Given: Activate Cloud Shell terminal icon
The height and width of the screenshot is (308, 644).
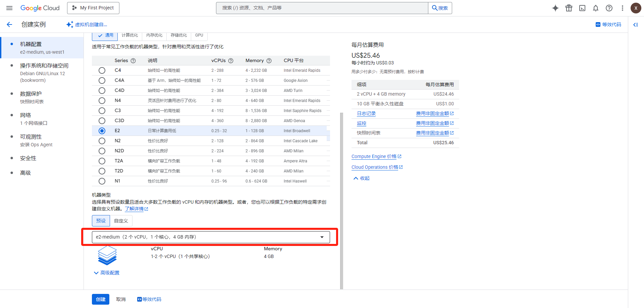Looking at the screenshot, I should click(x=582, y=8).
